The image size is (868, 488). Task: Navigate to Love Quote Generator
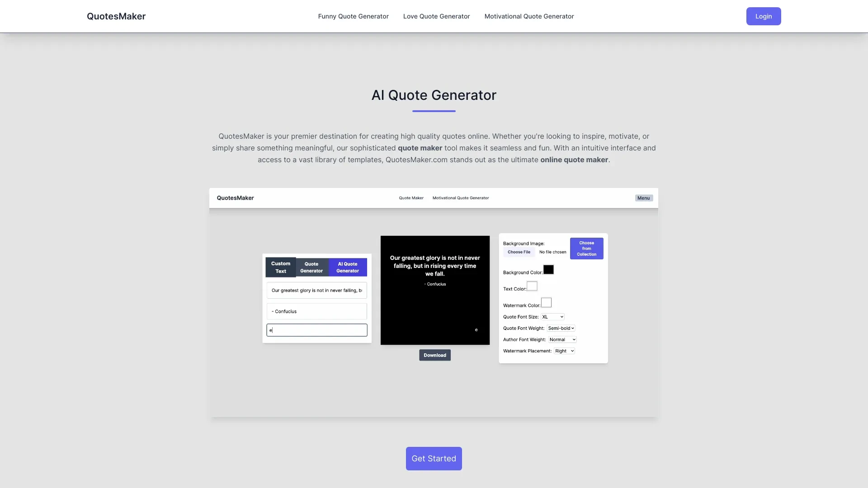436,16
